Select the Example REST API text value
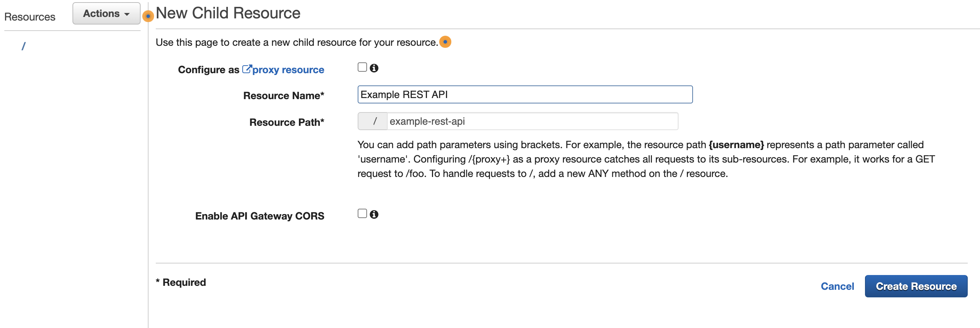This screenshot has height=328, width=980. click(x=405, y=94)
